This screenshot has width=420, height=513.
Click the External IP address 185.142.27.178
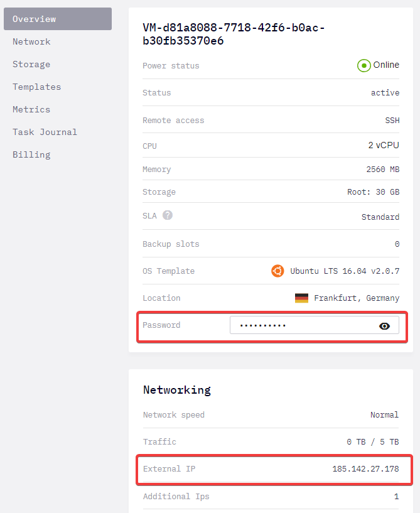click(x=365, y=469)
